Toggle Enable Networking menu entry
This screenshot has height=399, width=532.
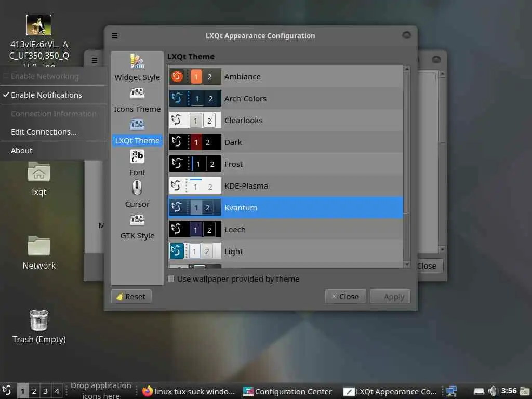coord(54,76)
